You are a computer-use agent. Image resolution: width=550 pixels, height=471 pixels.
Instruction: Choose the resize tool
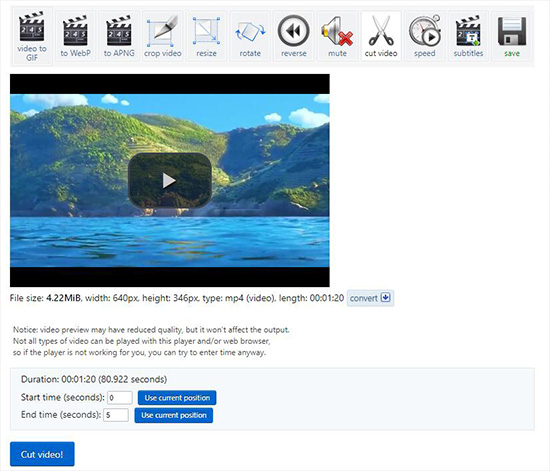click(x=206, y=36)
